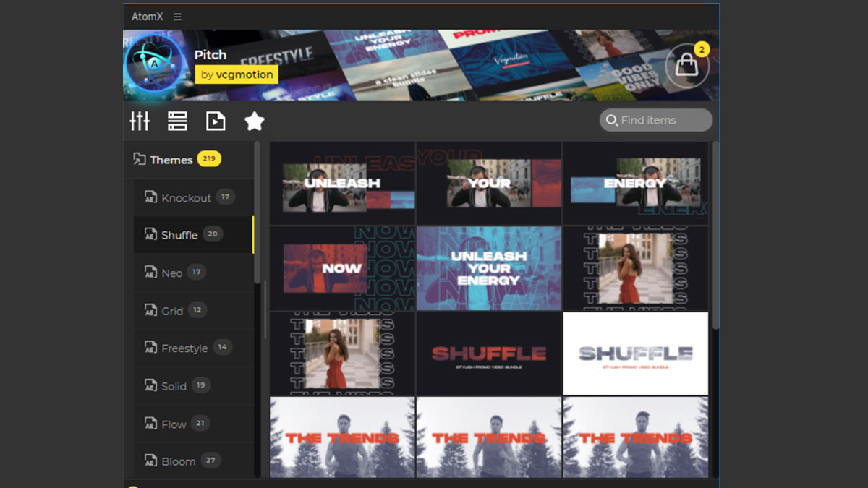Click the AtomX atom logo avatar
Image resolution: width=868 pixels, height=488 pixels.
point(153,66)
